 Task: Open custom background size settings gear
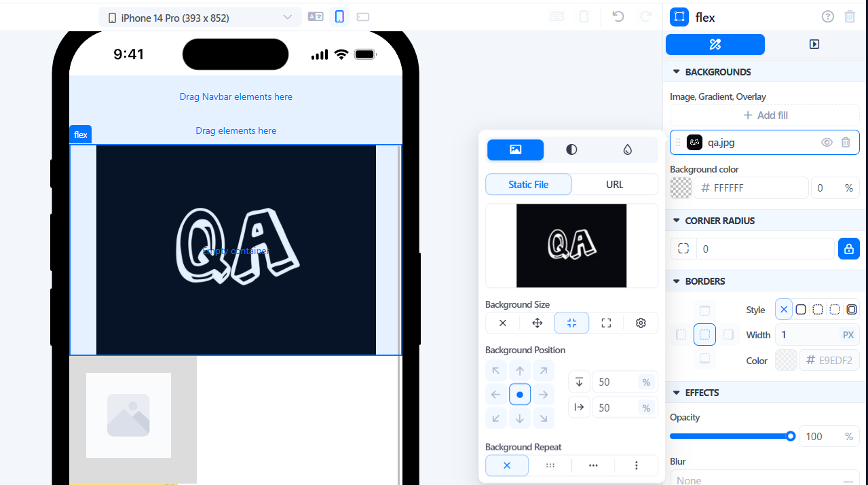coord(641,323)
